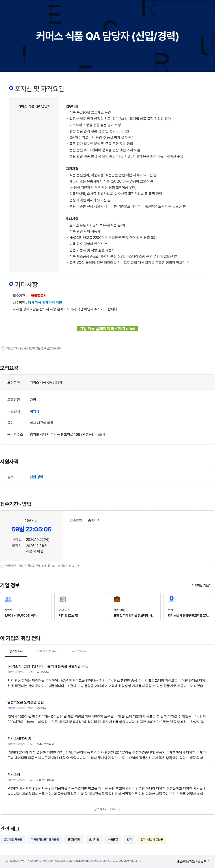Select the 가족친화인증기업 채용관 tag
This screenshot has width=215, height=868.
(45, 840)
